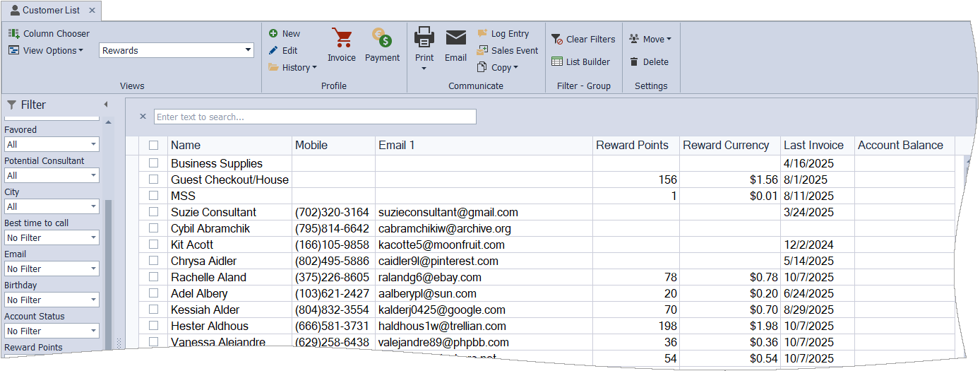Create a New customer profile
980x371 pixels.
tap(285, 34)
